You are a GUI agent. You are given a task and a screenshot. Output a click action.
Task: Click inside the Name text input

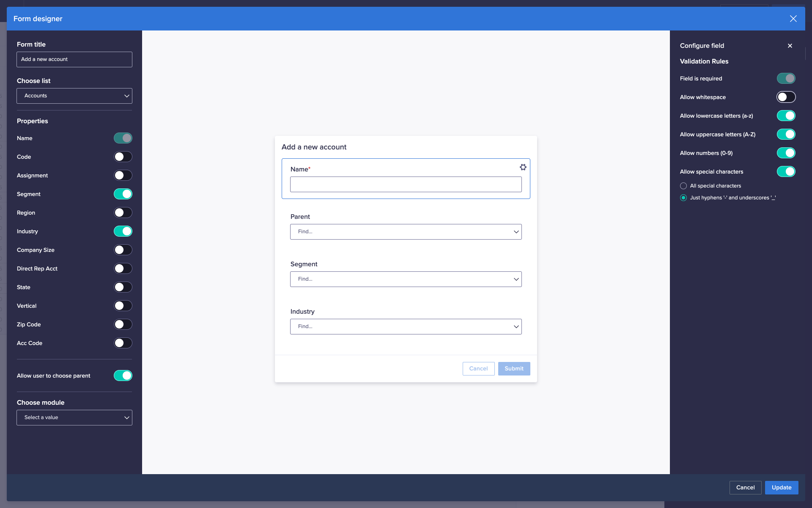click(x=406, y=184)
